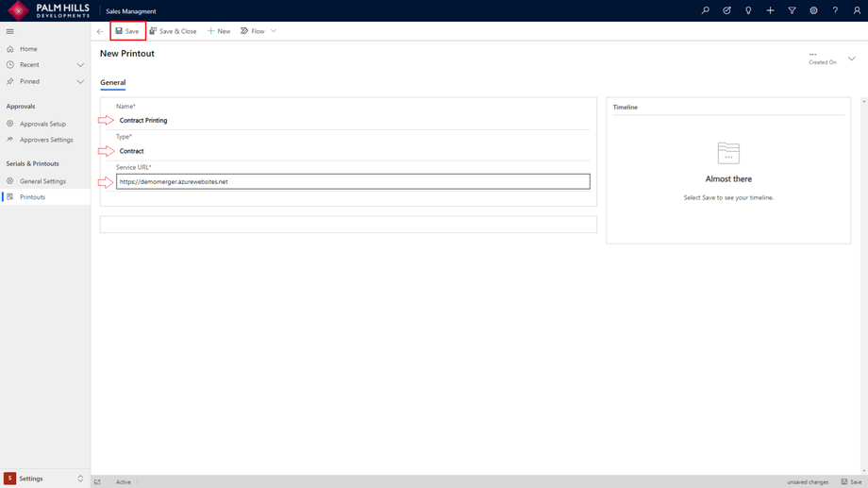868x488 pixels.
Task: Click the Flow button
Action: (x=253, y=31)
